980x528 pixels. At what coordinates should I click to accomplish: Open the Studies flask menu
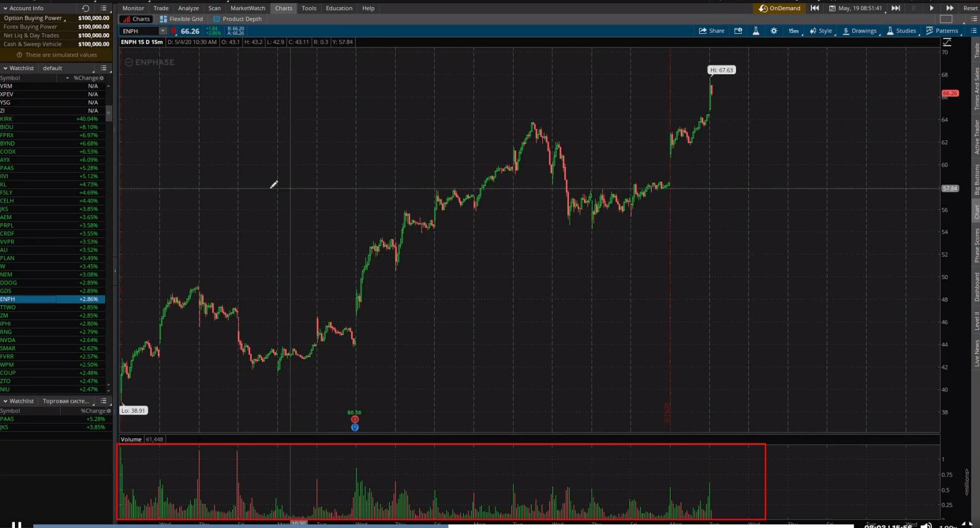click(x=901, y=31)
